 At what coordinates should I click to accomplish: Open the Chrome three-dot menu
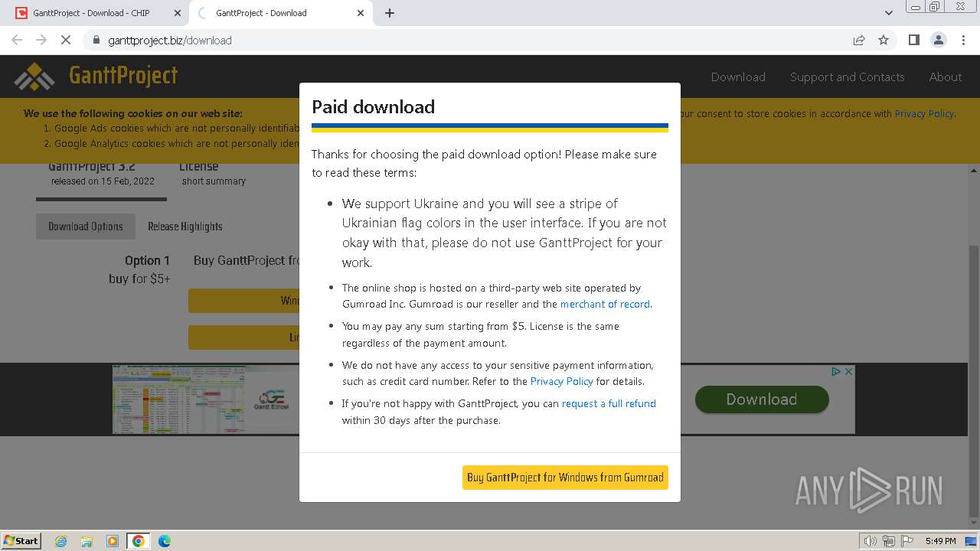pyautogui.click(x=963, y=40)
